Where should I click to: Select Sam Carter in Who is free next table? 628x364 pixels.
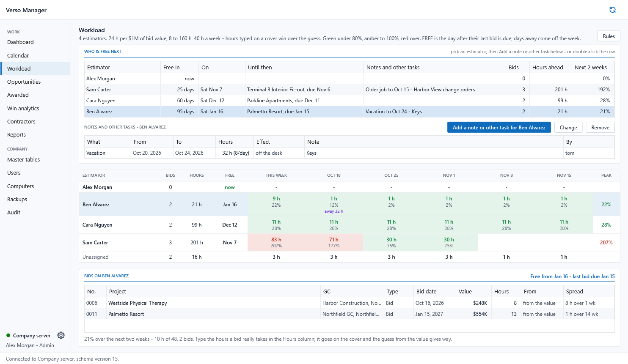pyautogui.click(x=349, y=90)
